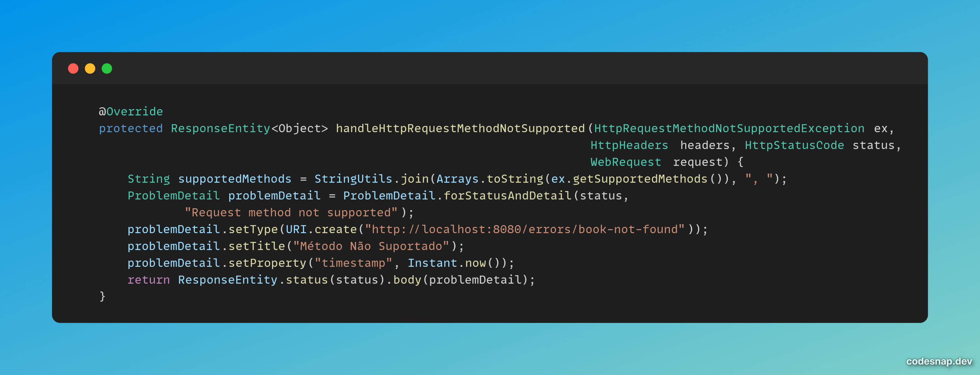Viewport: 980px width, 375px height.
Task: Click the "Método Não Suportado" title string
Action: click(x=371, y=246)
